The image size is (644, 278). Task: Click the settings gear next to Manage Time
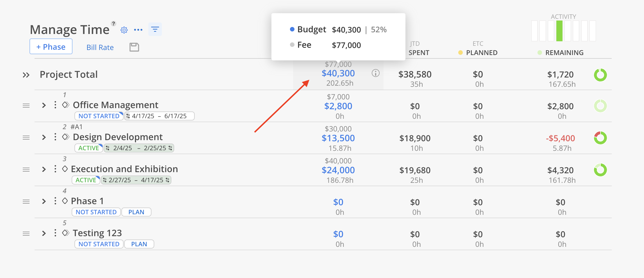tap(124, 30)
